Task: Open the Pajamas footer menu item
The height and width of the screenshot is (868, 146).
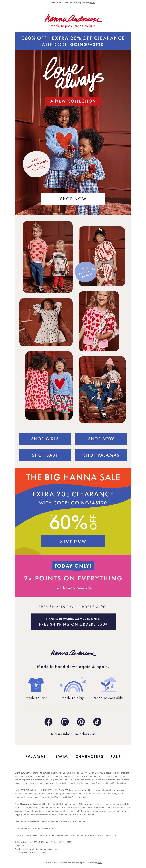Action: point(36,756)
